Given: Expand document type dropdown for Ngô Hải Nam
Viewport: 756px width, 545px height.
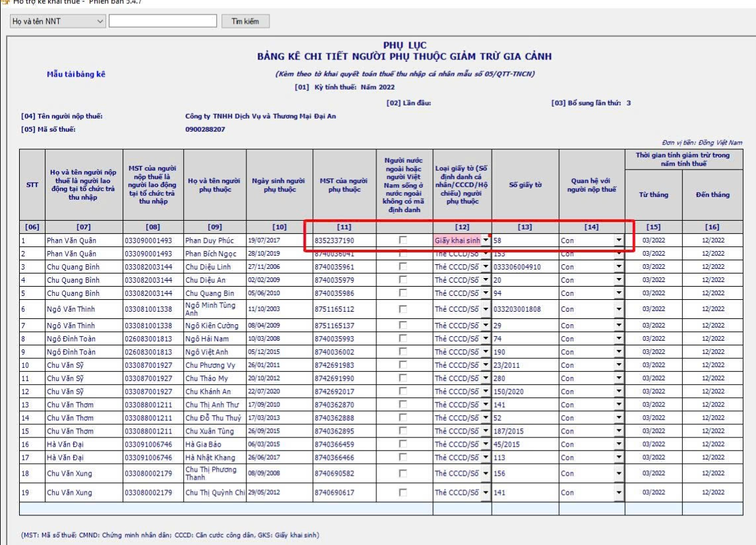Looking at the screenshot, I should coord(486,339).
